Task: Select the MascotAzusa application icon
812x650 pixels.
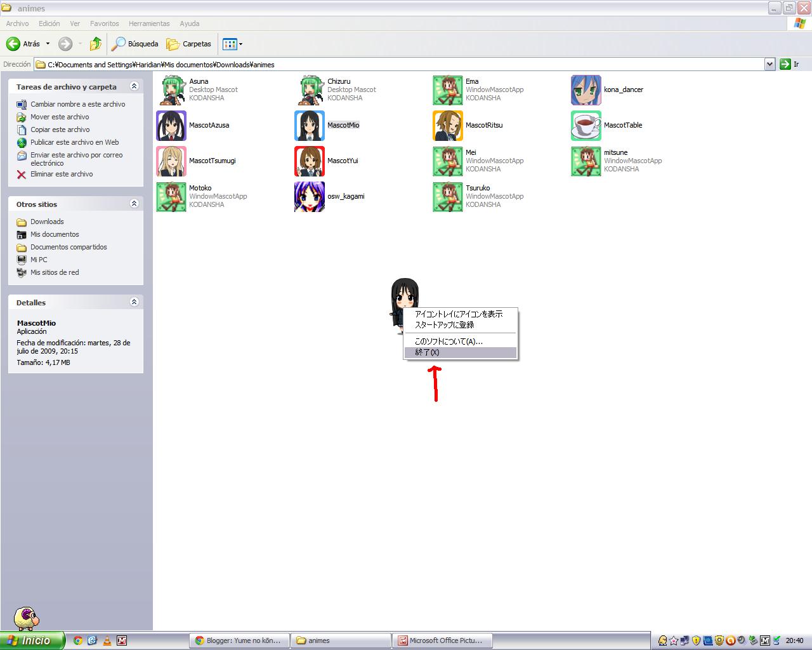Action: (171, 126)
